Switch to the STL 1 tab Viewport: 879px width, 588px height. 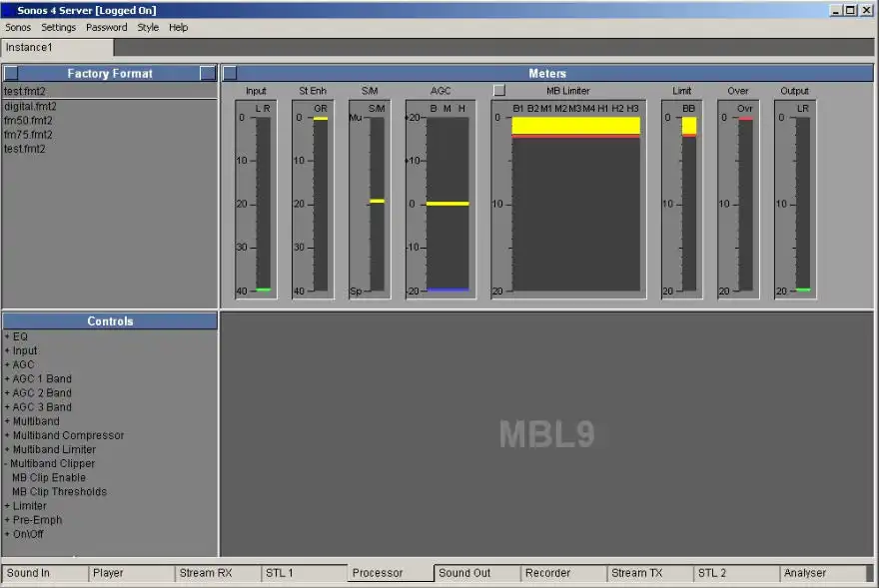304,573
